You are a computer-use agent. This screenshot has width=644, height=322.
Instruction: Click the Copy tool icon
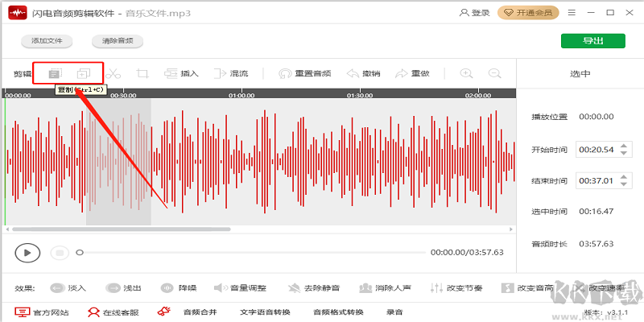(55, 73)
